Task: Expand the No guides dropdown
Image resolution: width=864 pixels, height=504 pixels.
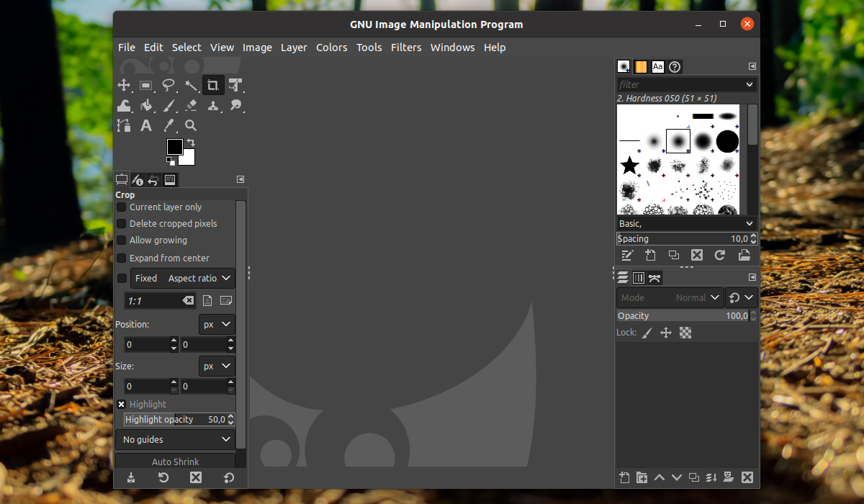Action: (176, 439)
